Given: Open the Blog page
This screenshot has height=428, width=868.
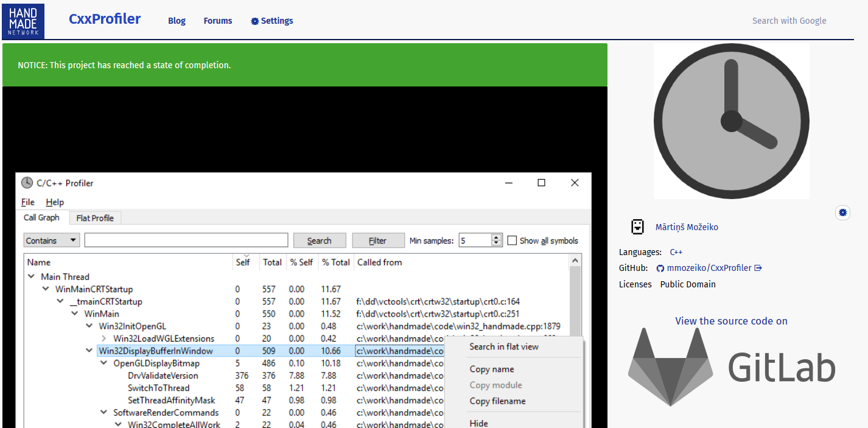Looking at the screenshot, I should pos(177,21).
